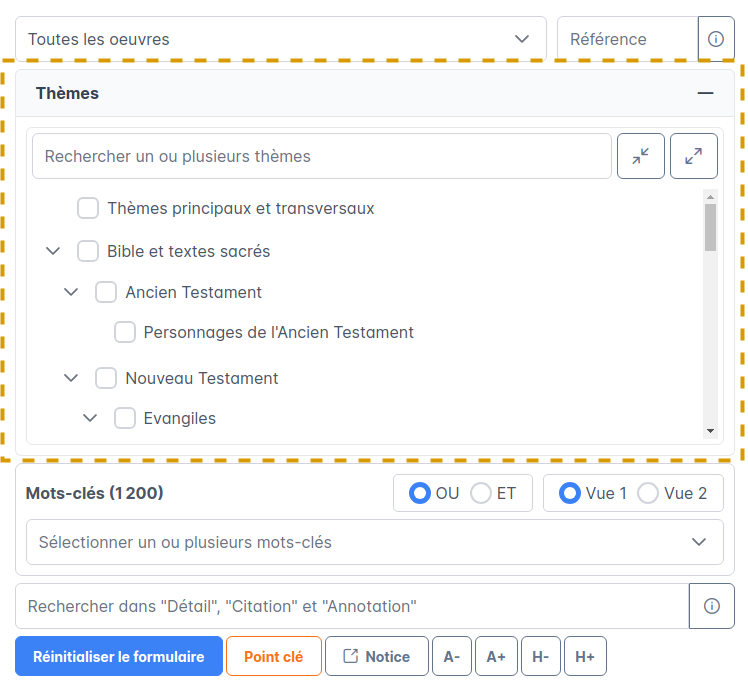The width and height of the screenshot is (748, 688).
Task: Click the Point clé button
Action: 273,657
